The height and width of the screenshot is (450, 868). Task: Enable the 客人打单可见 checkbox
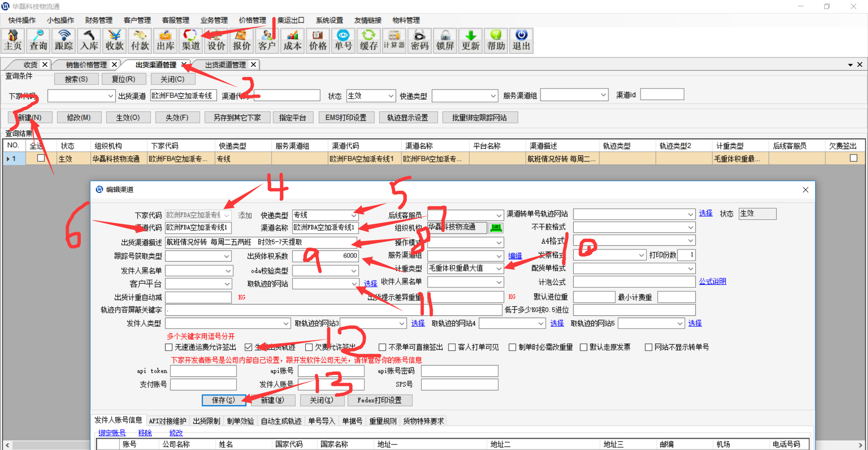(x=452, y=347)
